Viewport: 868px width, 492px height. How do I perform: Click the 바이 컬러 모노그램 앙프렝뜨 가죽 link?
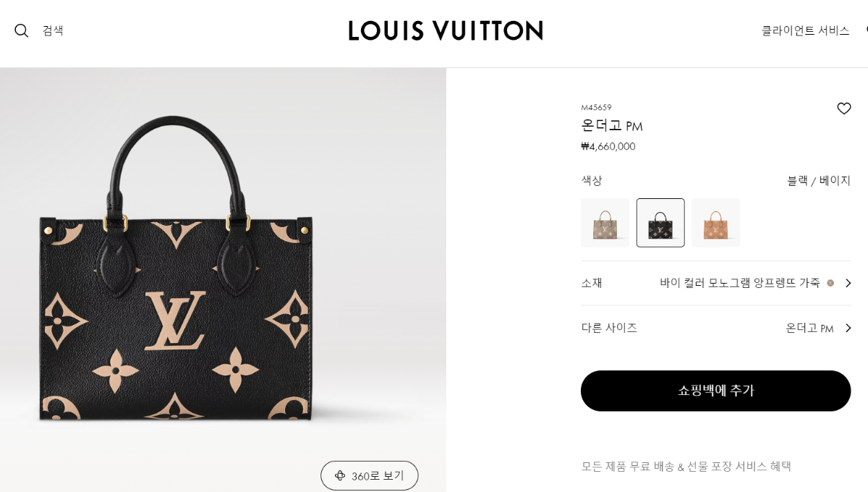740,283
